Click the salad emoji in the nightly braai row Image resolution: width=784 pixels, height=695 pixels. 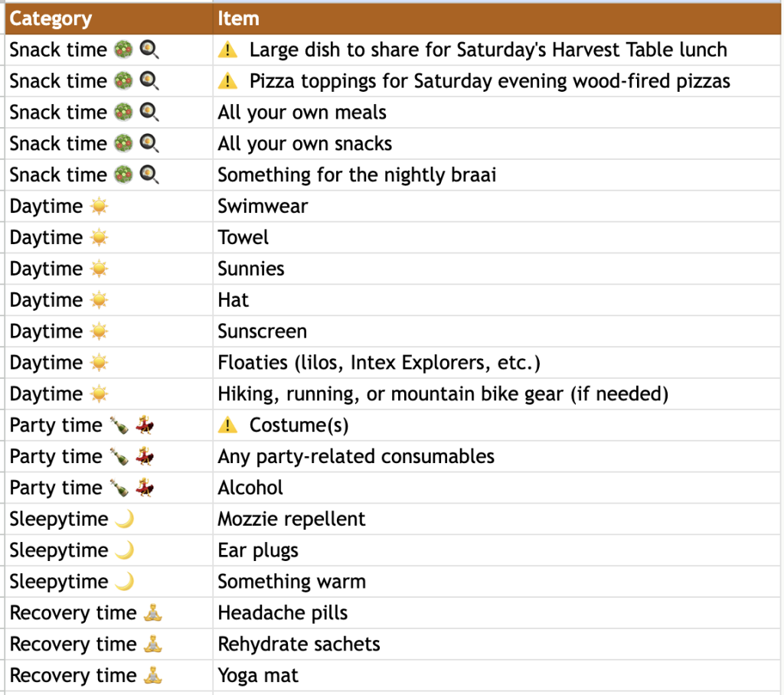point(122,175)
